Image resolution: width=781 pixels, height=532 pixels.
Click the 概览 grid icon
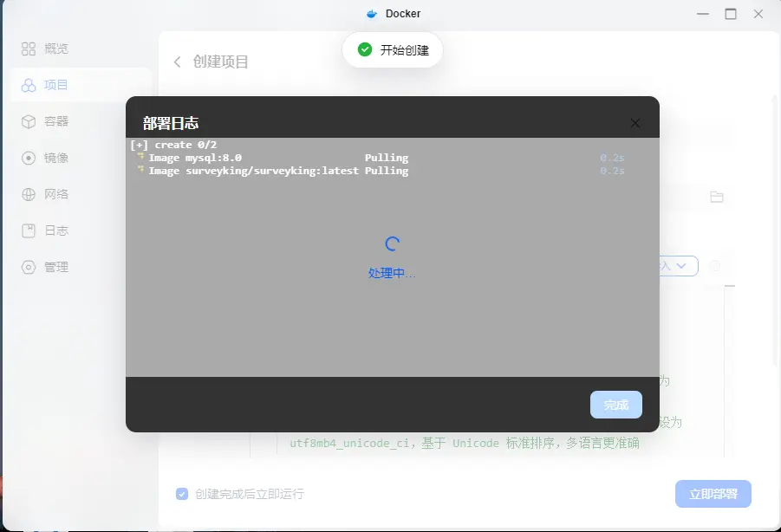pos(29,49)
